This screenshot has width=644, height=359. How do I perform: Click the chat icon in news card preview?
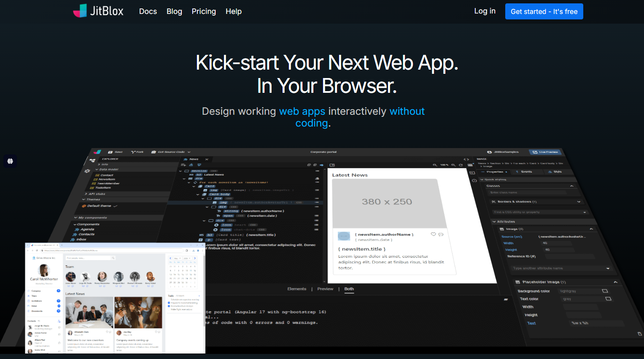pyautogui.click(x=441, y=234)
